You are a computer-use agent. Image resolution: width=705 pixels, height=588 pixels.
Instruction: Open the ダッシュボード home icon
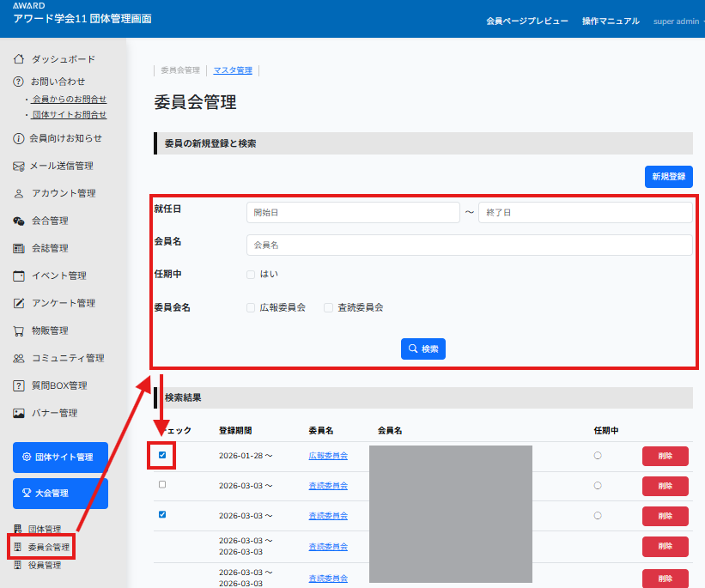coord(19,59)
